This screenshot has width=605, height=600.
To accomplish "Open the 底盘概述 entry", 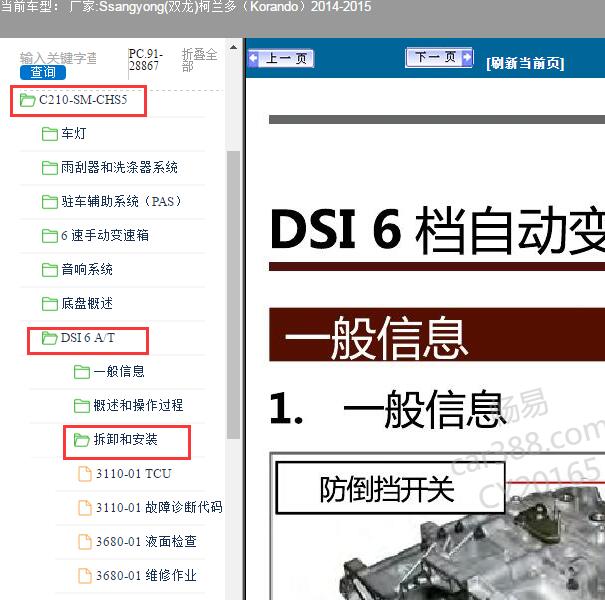I will 87,303.
